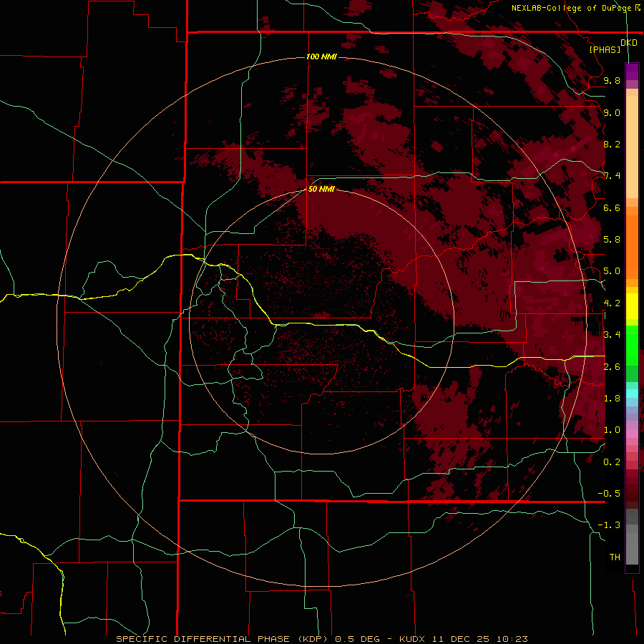Click the 9.8 legend value
This screenshot has width=644, height=644.
[x=612, y=80]
